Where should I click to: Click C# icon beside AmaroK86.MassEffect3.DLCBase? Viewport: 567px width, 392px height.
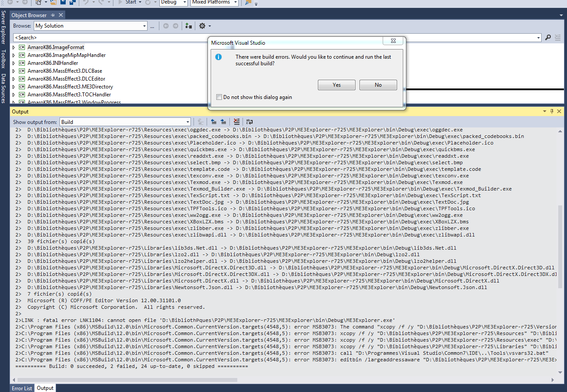click(x=21, y=71)
